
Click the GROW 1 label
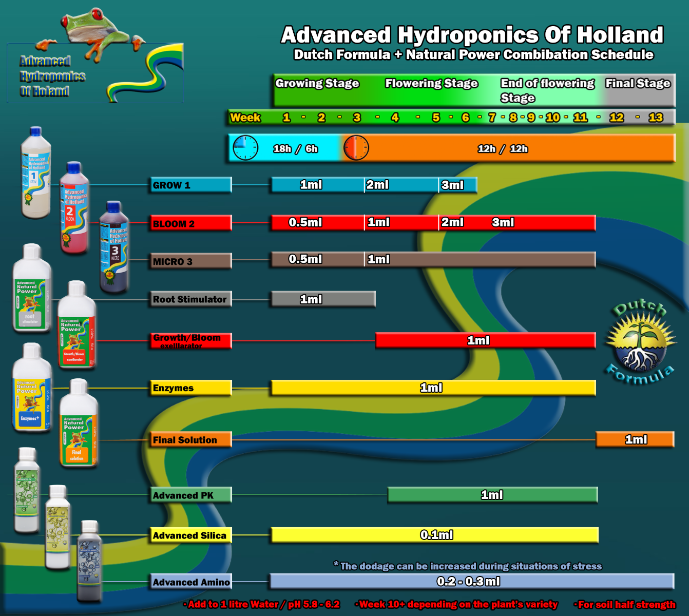[x=190, y=185]
